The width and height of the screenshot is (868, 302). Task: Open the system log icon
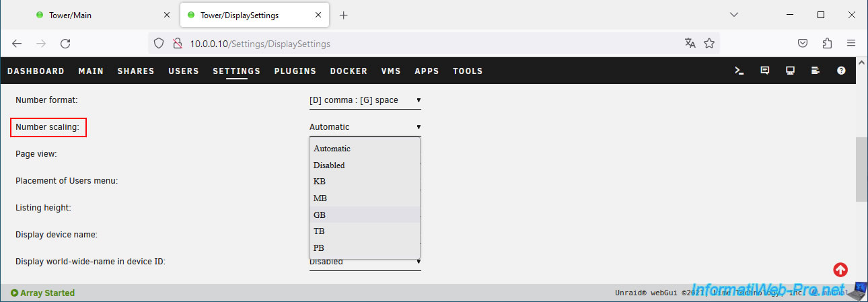(x=816, y=71)
